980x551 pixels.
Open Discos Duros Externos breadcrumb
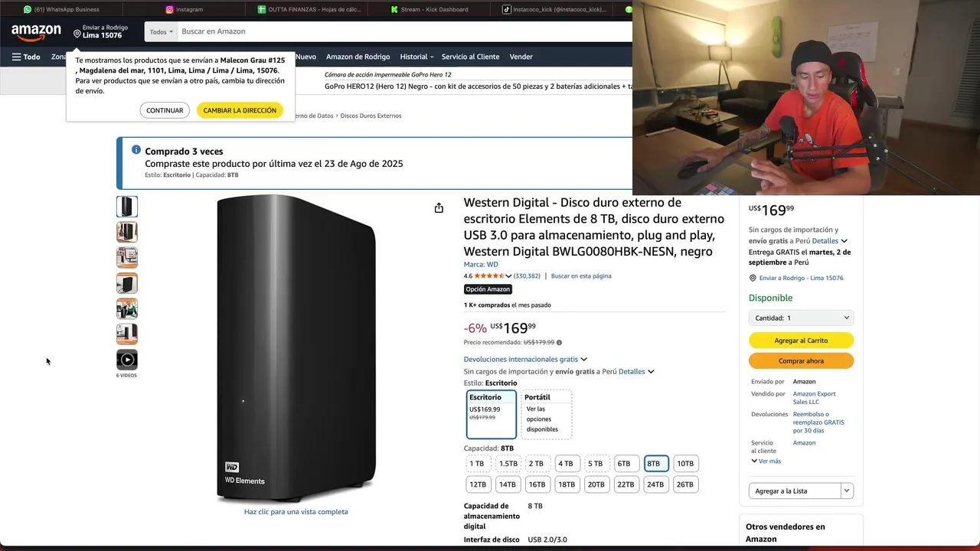(x=371, y=116)
